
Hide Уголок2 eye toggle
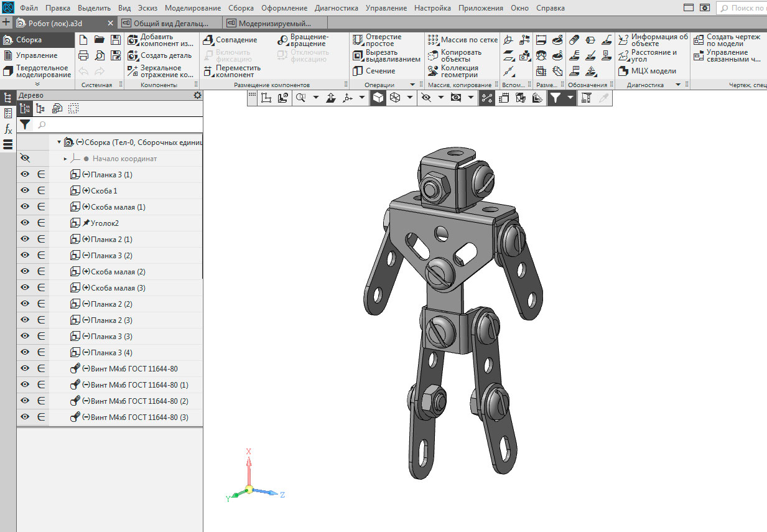point(25,223)
